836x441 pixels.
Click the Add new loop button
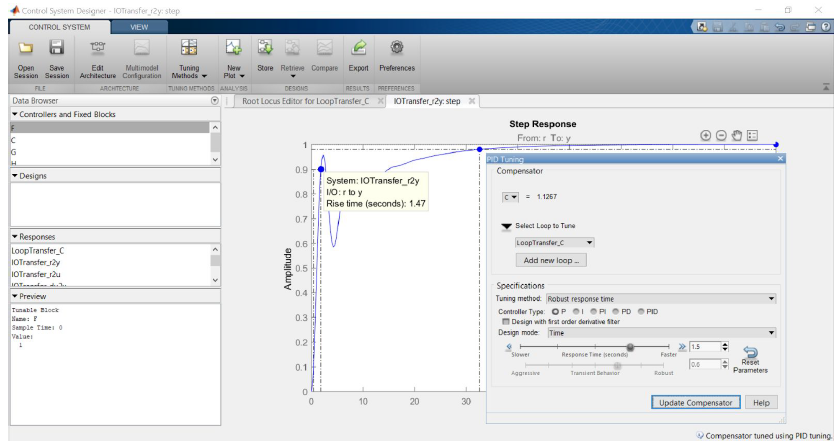[551, 260]
